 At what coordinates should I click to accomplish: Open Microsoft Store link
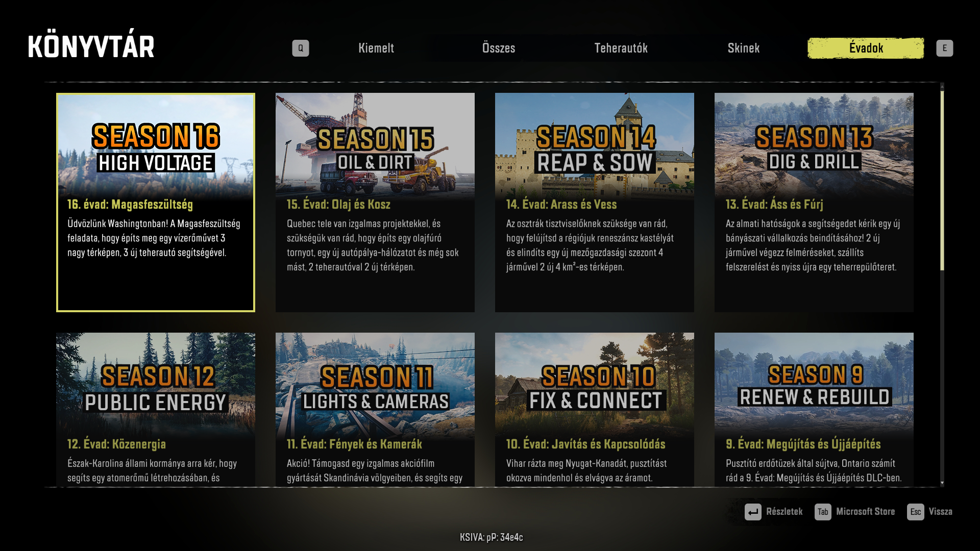pos(865,512)
